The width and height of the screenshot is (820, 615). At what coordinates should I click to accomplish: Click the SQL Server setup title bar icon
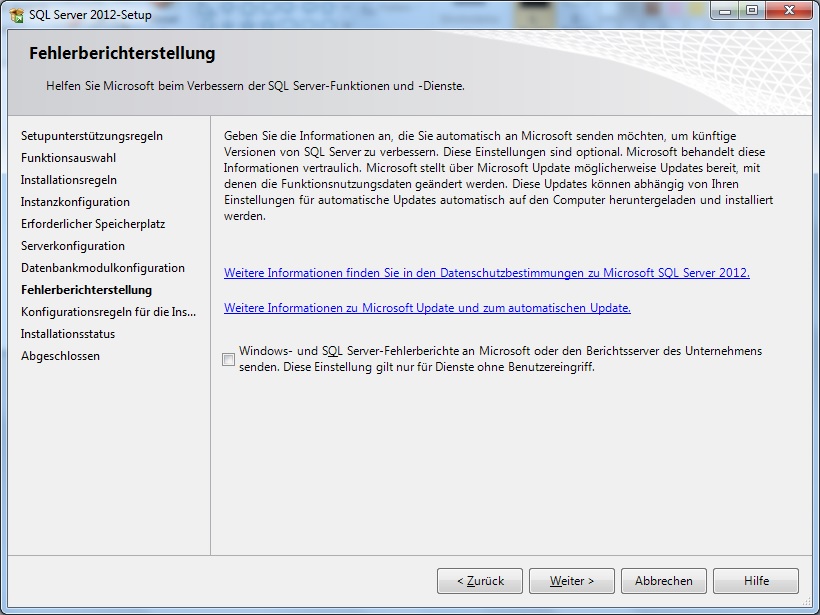[16, 15]
